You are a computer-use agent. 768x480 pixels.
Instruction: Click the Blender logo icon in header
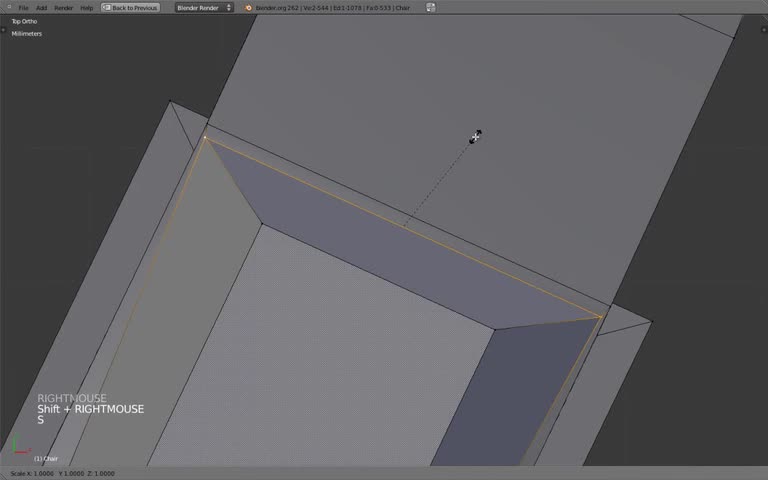point(248,8)
